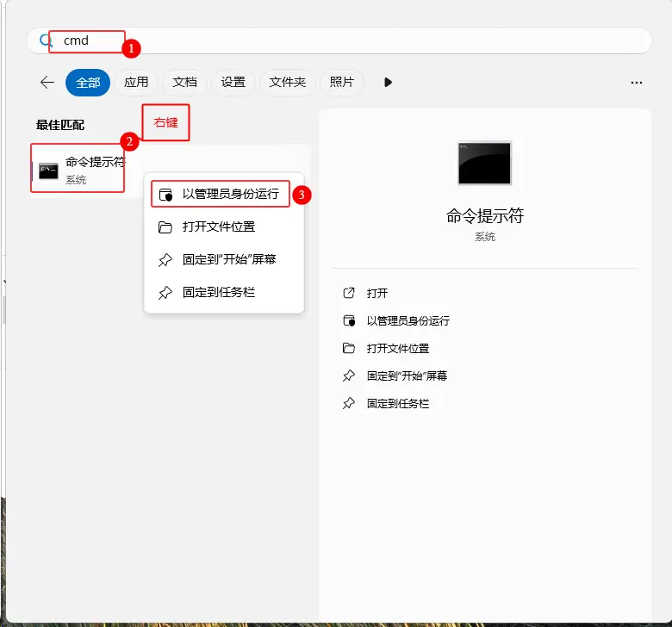Screen dimensions: 672x627
Task: Switch to the 应用 filter tab
Action: 136,83
